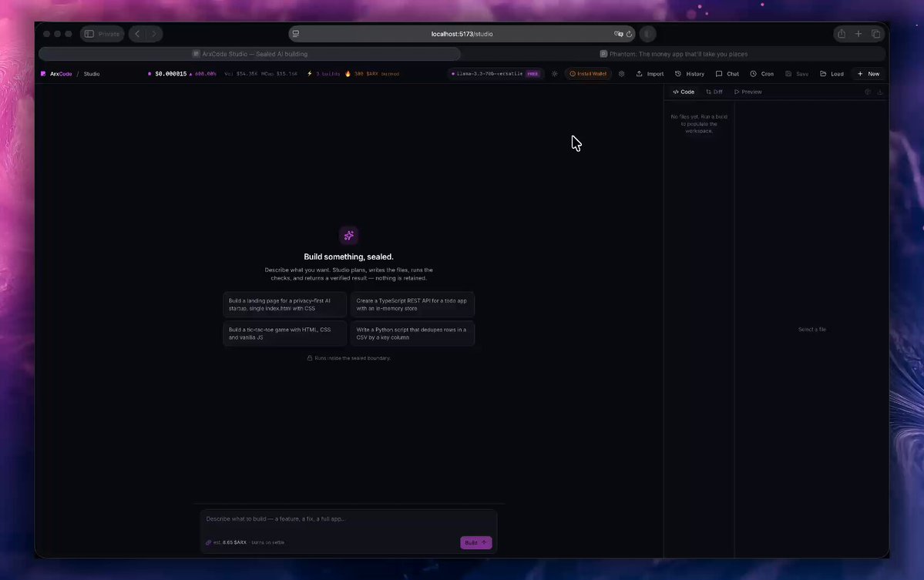Click the lightning bolt builds icon

(309, 74)
